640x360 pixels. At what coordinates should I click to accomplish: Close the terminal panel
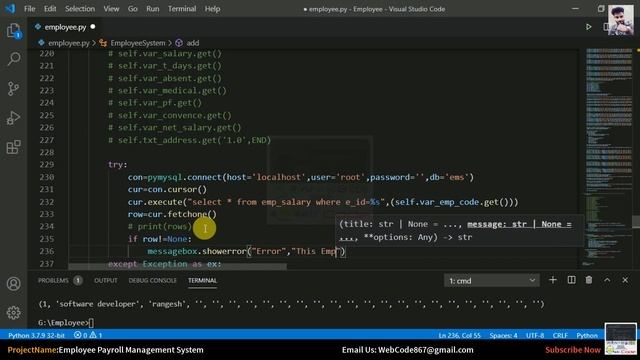(625, 280)
